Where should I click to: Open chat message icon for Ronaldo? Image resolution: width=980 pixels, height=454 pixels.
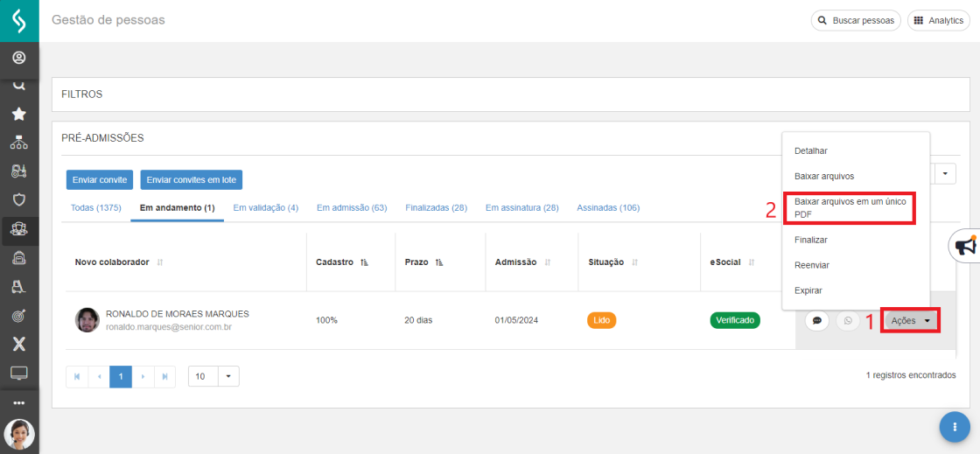coord(816,320)
